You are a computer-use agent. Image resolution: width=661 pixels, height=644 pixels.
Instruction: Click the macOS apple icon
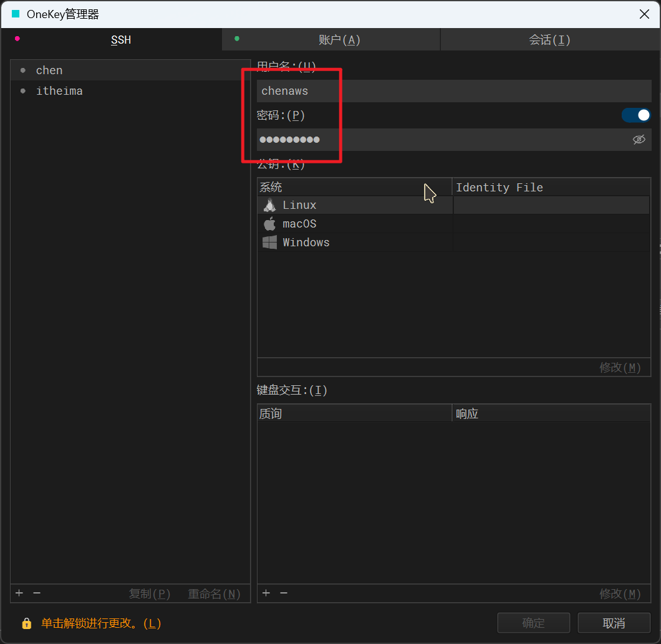point(270,223)
